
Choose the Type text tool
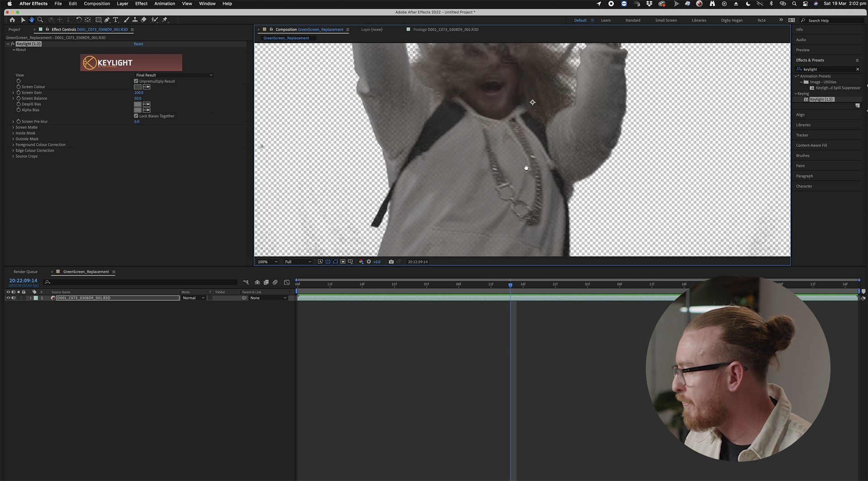tap(116, 20)
